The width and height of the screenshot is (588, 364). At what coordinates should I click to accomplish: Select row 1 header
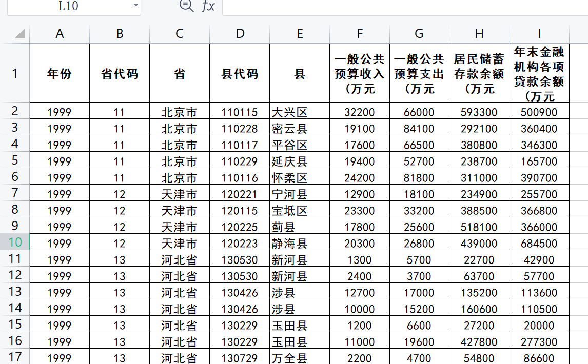(x=15, y=73)
